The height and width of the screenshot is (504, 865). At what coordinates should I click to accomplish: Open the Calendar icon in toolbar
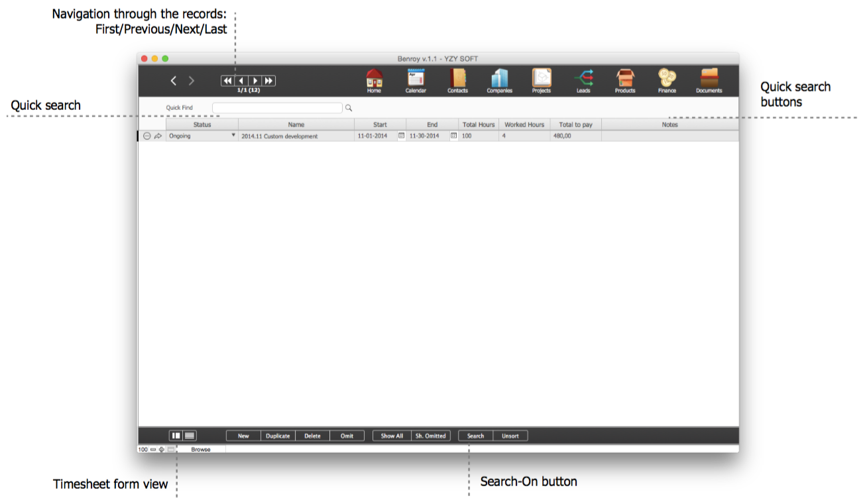coord(416,79)
